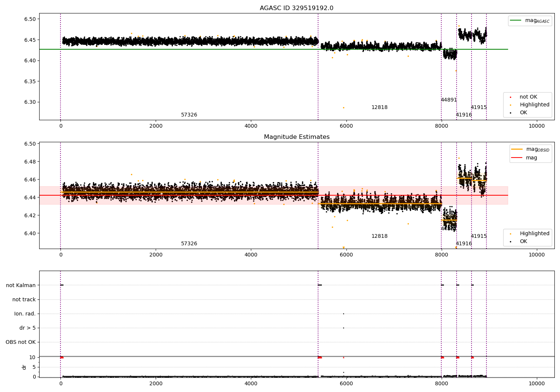Click the orange mag OBSID legend line in middle plot

point(517,149)
